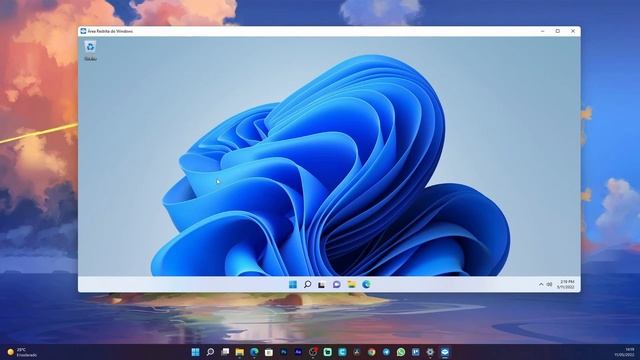640x360 pixels.
Task: Launch host Microsoft Edge on bottom taskbar
Action: [x=254, y=352]
